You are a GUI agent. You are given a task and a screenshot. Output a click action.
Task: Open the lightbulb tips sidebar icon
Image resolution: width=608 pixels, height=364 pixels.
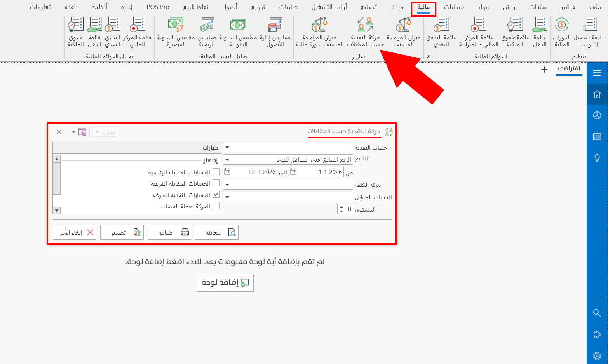click(597, 158)
